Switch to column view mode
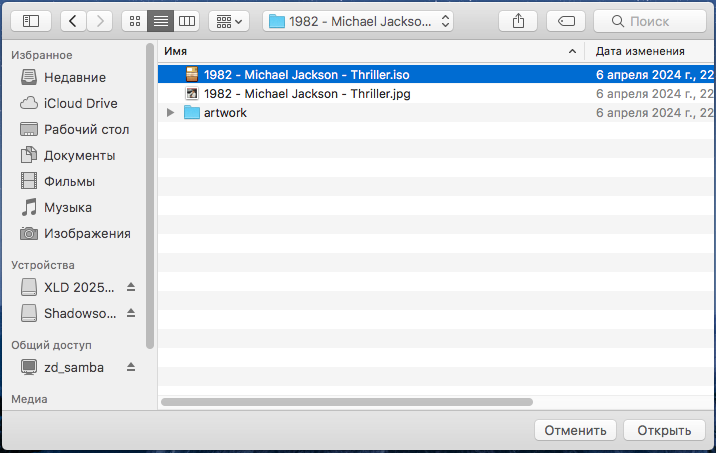The width and height of the screenshot is (716, 453). pyautogui.click(x=187, y=21)
